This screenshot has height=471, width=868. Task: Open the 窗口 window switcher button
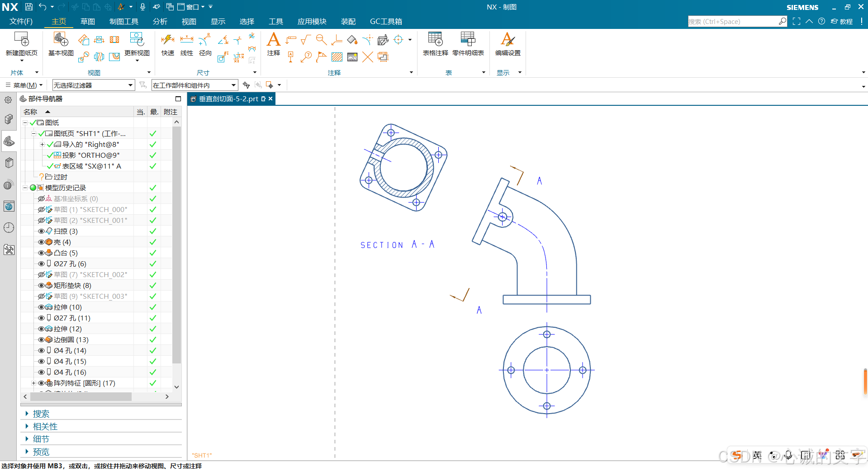click(x=191, y=7)
